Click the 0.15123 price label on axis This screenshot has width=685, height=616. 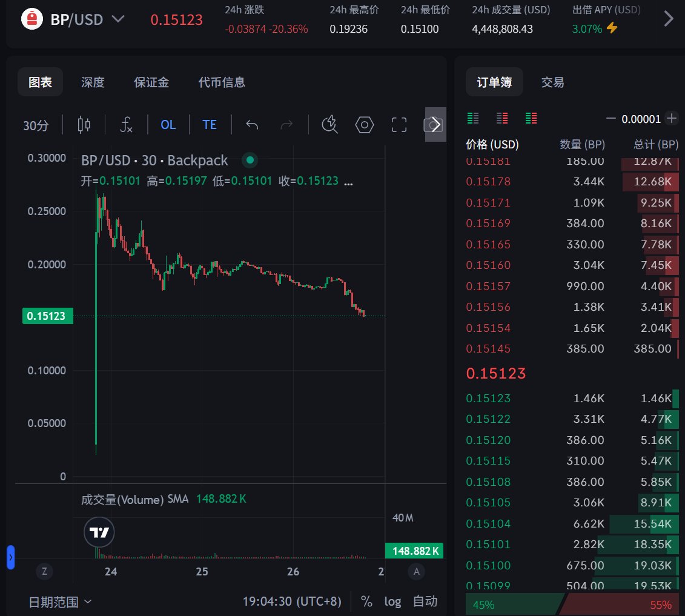pyautogui.click(x=47, y=316)
